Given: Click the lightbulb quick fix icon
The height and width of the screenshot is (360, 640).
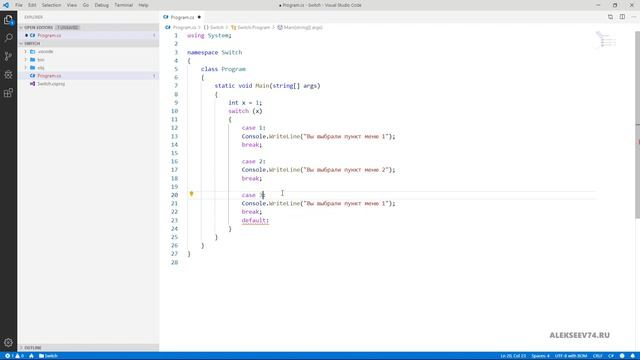Looking at the screenshot, I should click(191, 194).
